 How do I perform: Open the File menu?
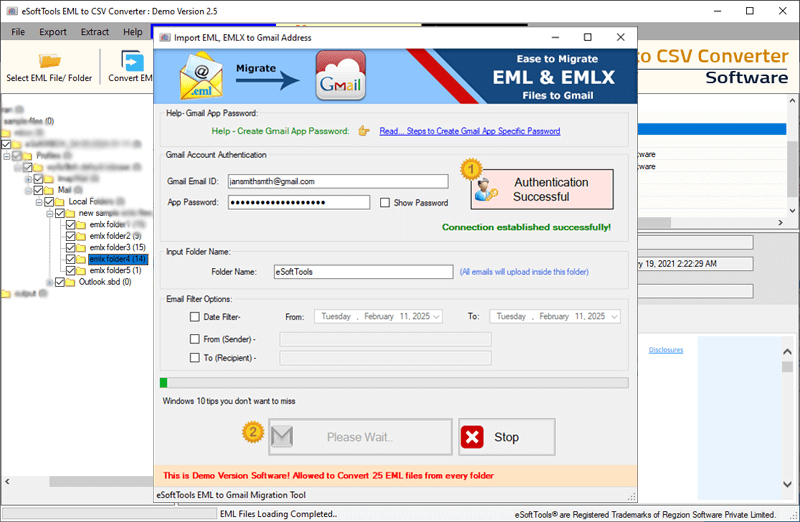[18, 32]
